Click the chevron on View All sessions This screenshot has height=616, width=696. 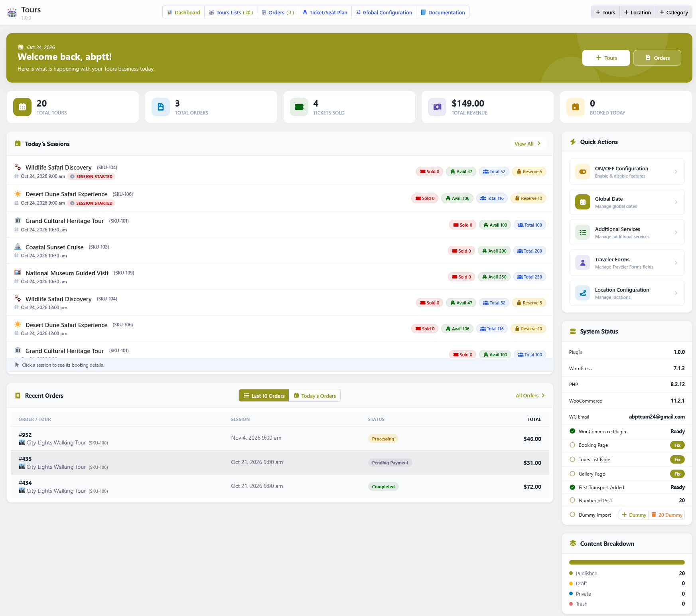coord(539,144)
